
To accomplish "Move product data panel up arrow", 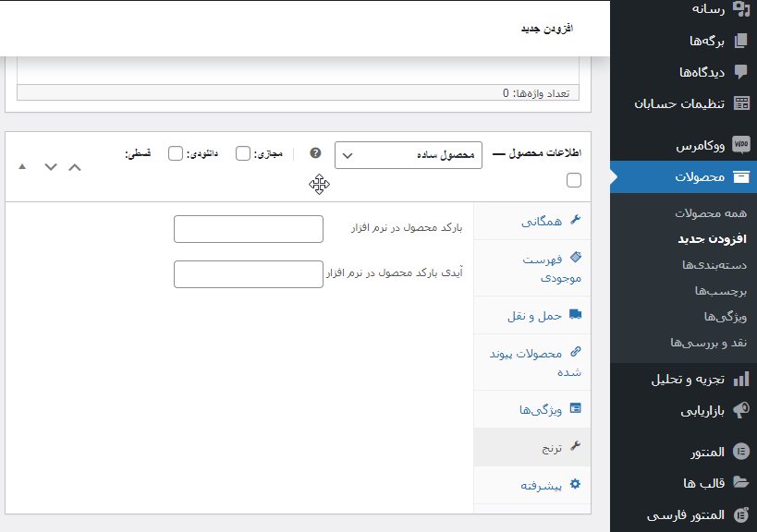I will click(75, 167).
